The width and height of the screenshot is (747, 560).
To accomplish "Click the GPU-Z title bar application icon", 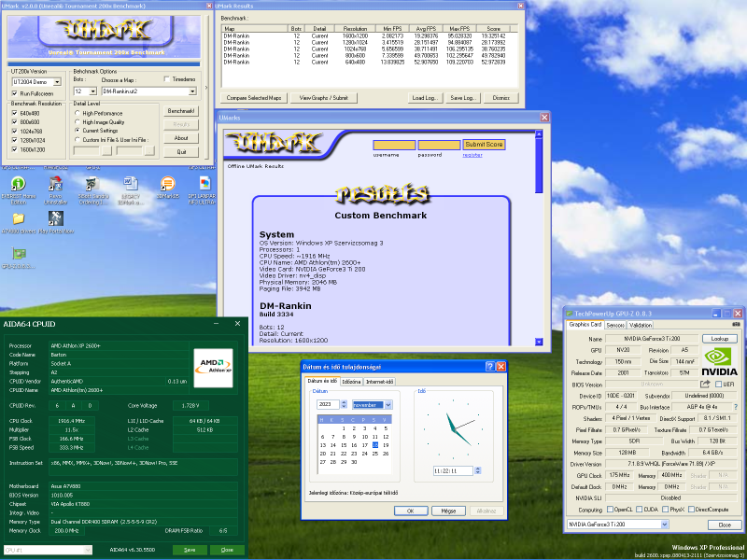I will coord(569,314).
